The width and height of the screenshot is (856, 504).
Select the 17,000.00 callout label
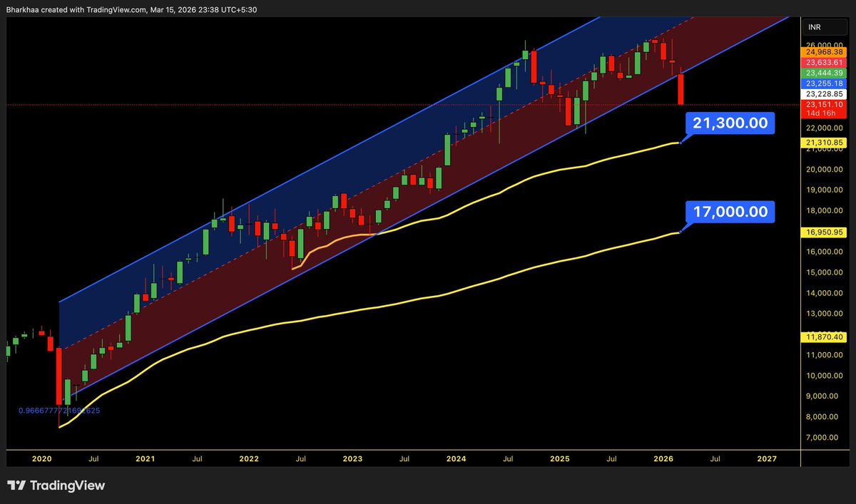[730, 212]
